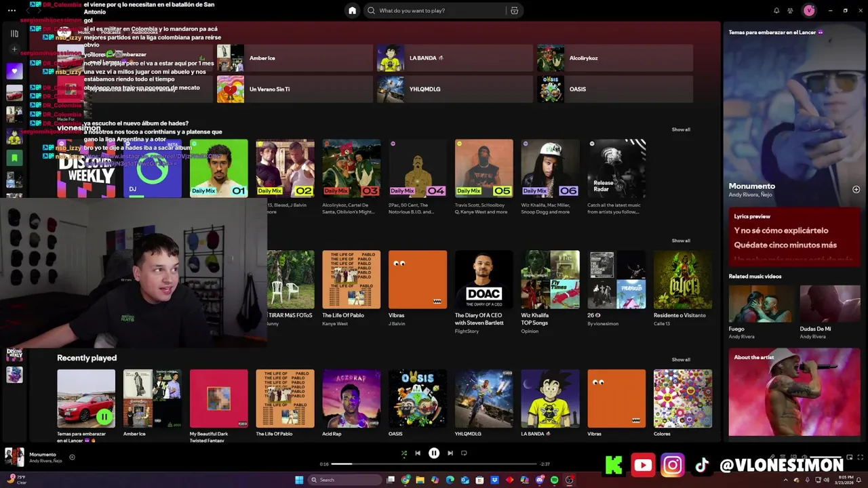Skip to the next track
Image resolution: width=868 pixels, height=488 pixels.
click(450, 453)
